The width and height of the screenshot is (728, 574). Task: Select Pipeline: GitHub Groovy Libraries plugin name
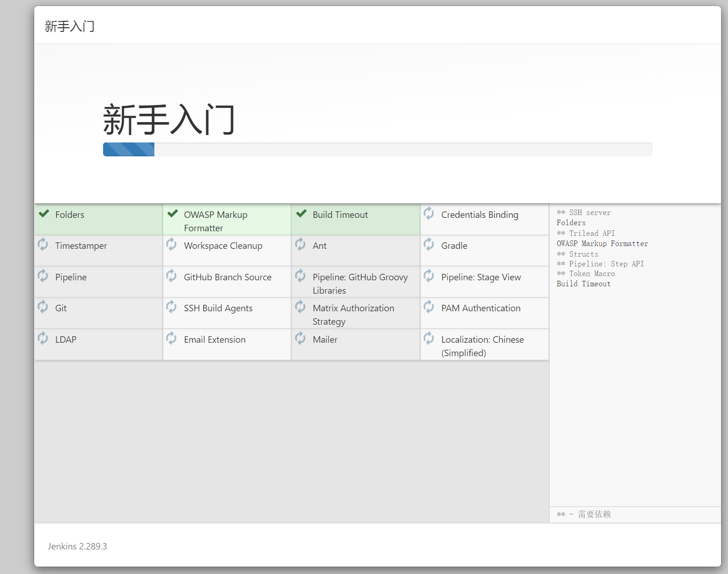(360, 284)
